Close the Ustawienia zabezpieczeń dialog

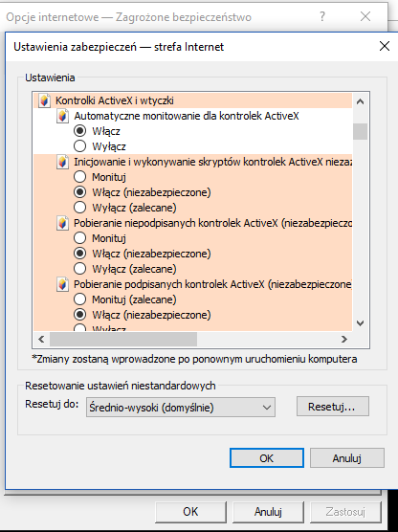[x=384, y=46]
